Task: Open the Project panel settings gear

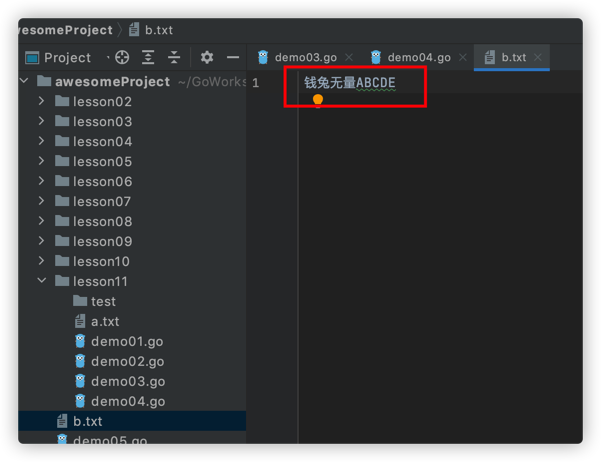Action: [x=207, y=58]
